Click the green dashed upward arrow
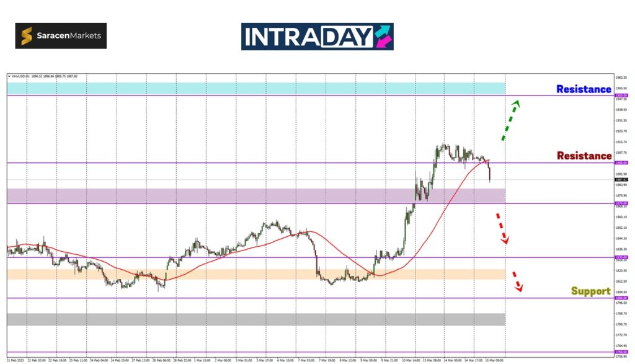The width and height of the screenshot is (635, 364). coord(510,120)
